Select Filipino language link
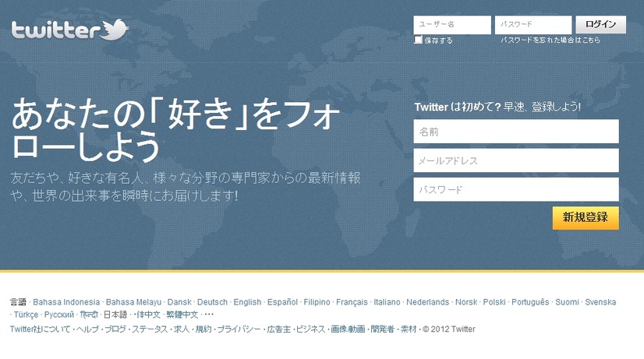This screenshot has width=644, height=359. point(317,302)
